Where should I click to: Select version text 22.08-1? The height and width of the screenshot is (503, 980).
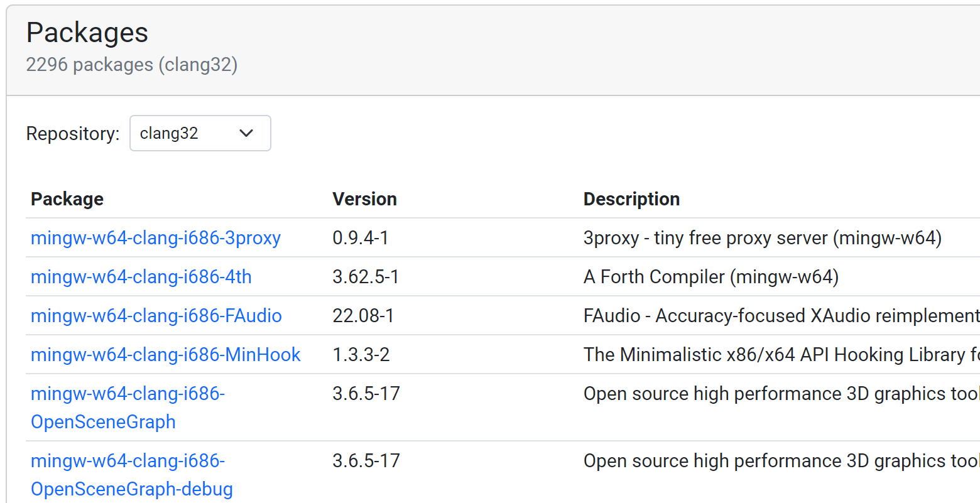[x=363, y=316]
